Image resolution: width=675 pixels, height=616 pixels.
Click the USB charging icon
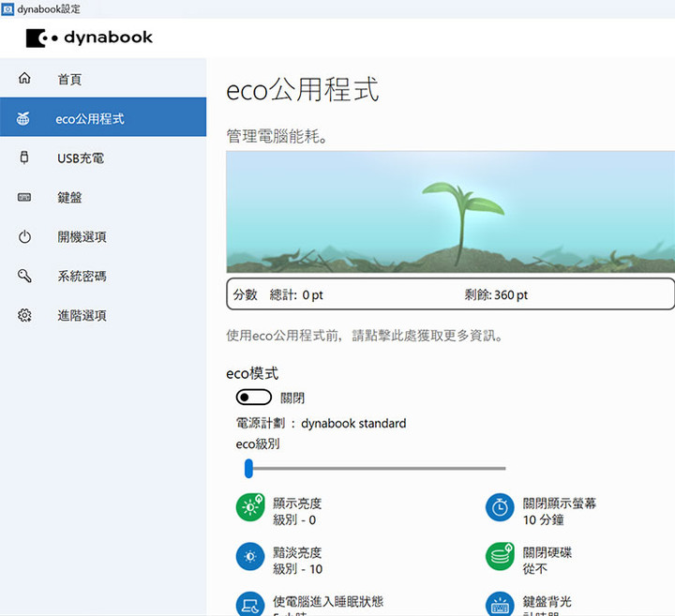pyautogui.click(x=24, y=158)
